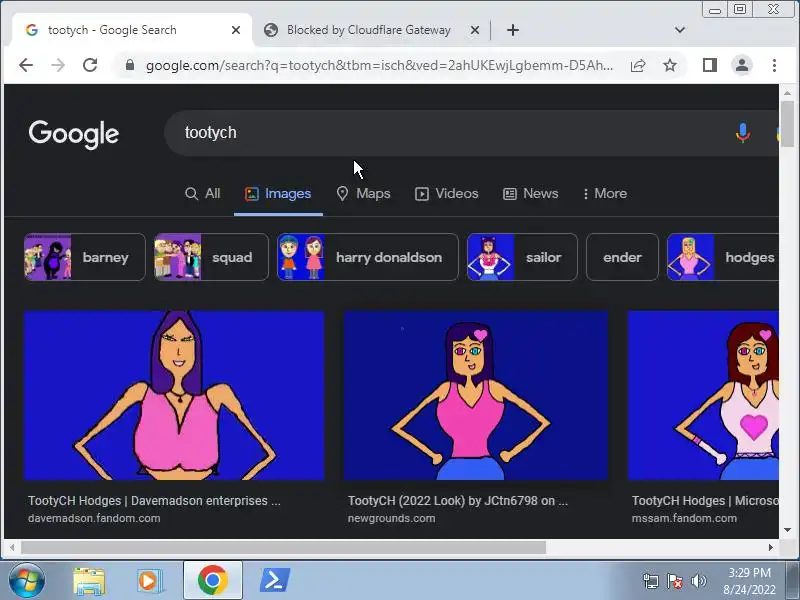Open the volume speaker tray icon
The image size is (800, 600).
698,582
